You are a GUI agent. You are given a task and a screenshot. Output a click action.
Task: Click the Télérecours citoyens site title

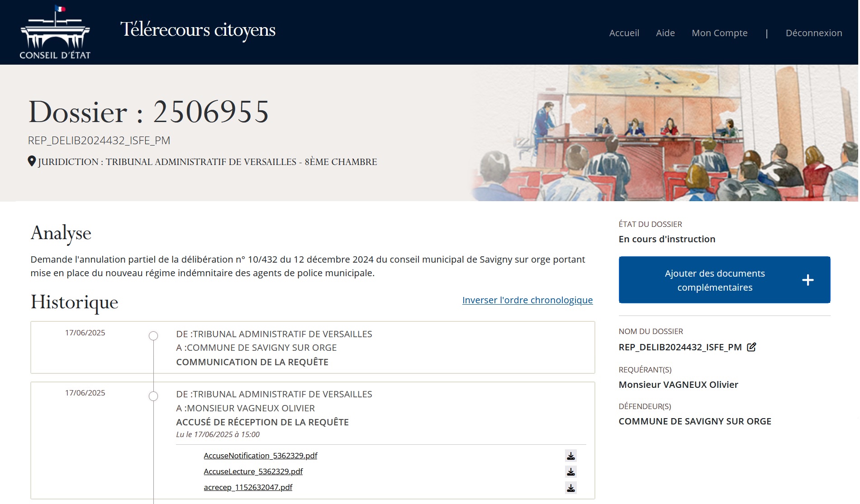click(198, 30)
